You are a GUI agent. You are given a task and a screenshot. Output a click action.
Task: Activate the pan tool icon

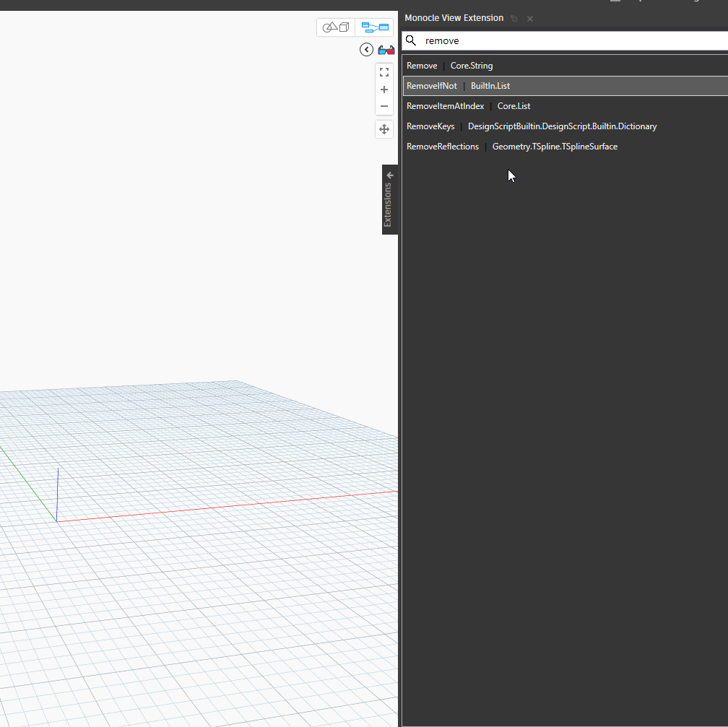(x=384, y=129)
